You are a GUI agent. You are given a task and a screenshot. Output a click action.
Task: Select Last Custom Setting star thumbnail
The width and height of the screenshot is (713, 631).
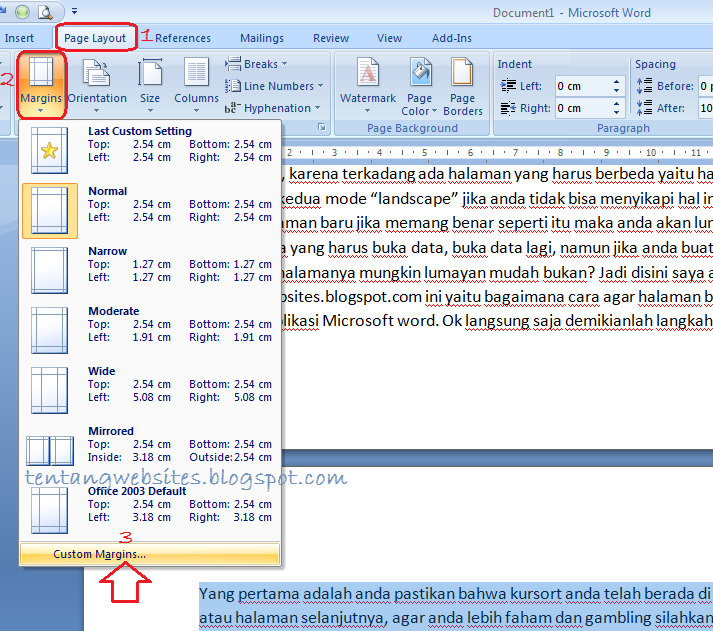pyautogui.click(x=50, y=150)
